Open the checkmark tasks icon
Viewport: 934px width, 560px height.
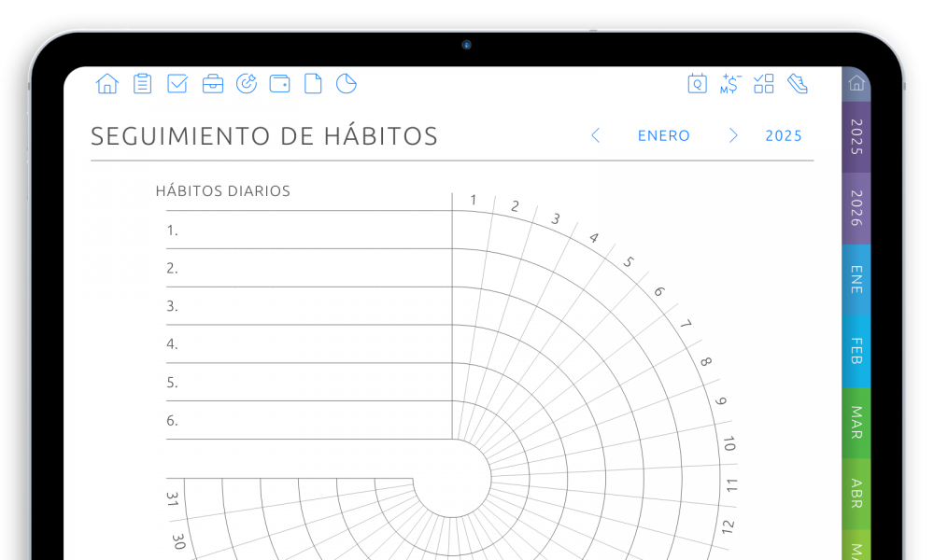pos(177,84)
